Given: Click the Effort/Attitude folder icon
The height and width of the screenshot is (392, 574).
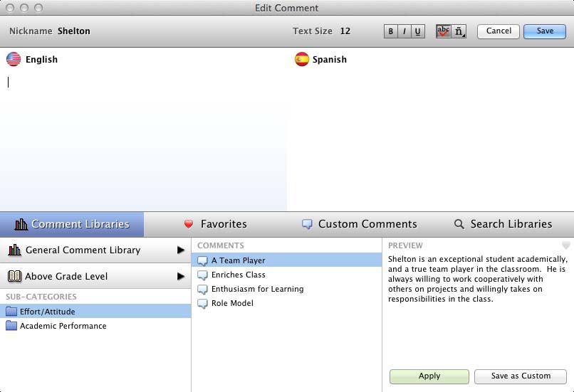Looking at the screenshot, I should [x=11, y=312].
